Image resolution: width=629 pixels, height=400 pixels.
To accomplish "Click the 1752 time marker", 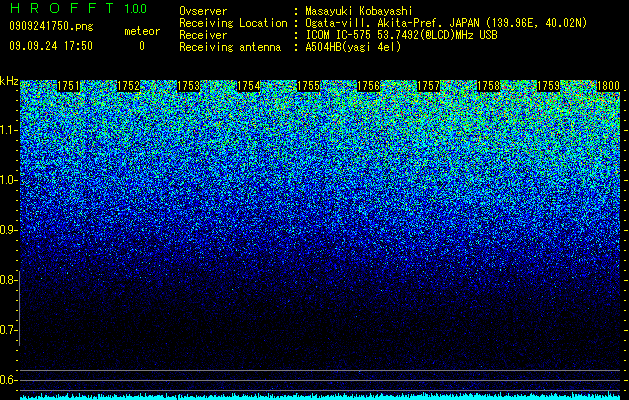I will click(129, 86).
